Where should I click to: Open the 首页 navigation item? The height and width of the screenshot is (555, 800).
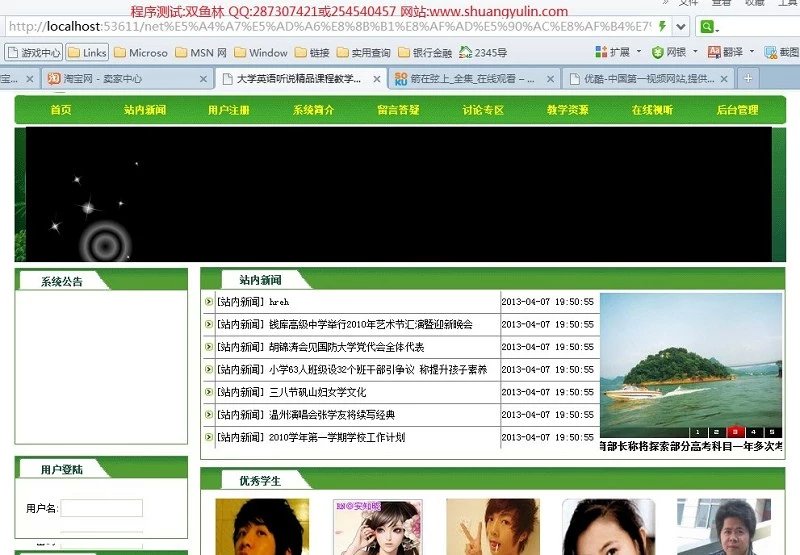pyautogui.click(x=61, y=110)
